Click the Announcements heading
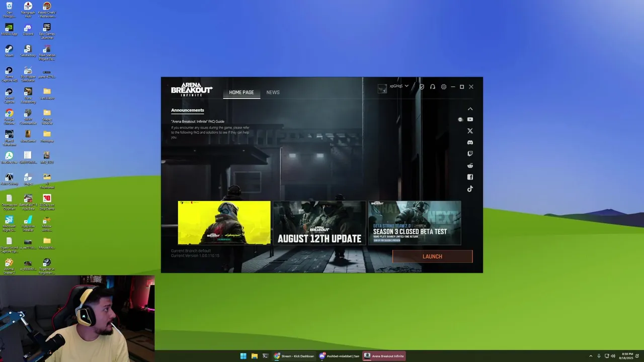The image size is (644, 362). (x=188, y=110)
